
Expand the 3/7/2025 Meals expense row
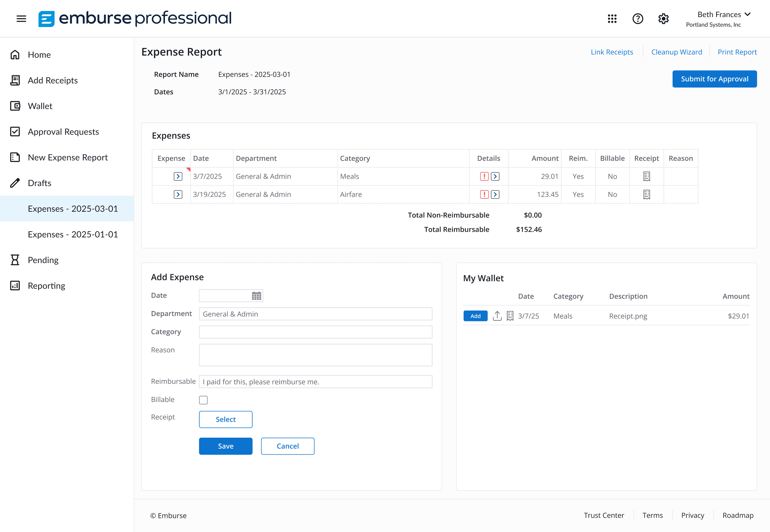(x=178, y=176)
